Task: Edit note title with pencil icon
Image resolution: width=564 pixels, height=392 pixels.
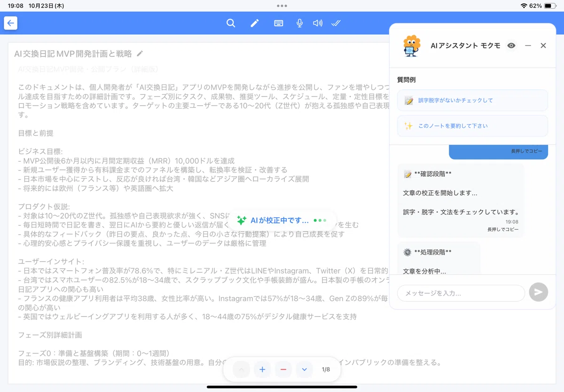Action: [x=140, y=54]
